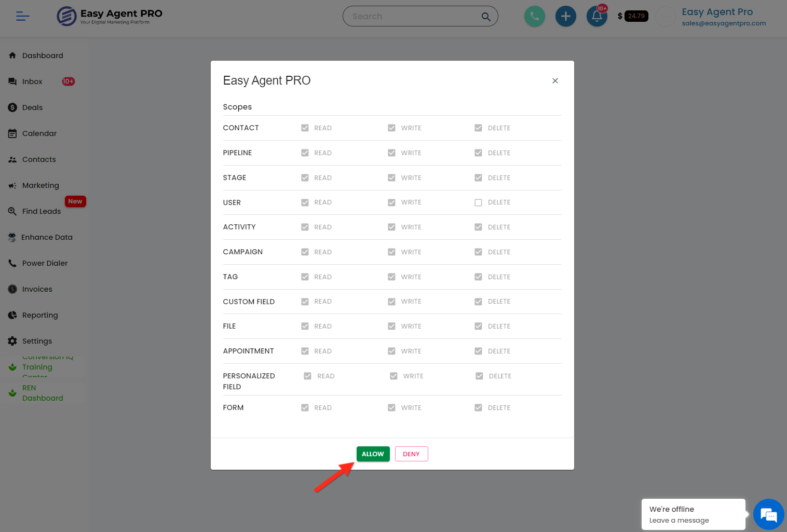Screen dimensions: 787x532
Task: Click the Calendar icon in sidebar
Action: 12,133
